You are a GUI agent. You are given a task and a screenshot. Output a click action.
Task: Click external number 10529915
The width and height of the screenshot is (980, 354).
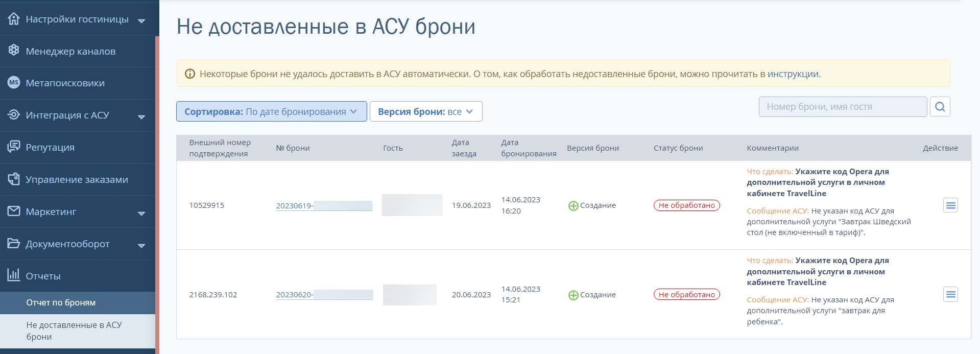coord(206,205)
